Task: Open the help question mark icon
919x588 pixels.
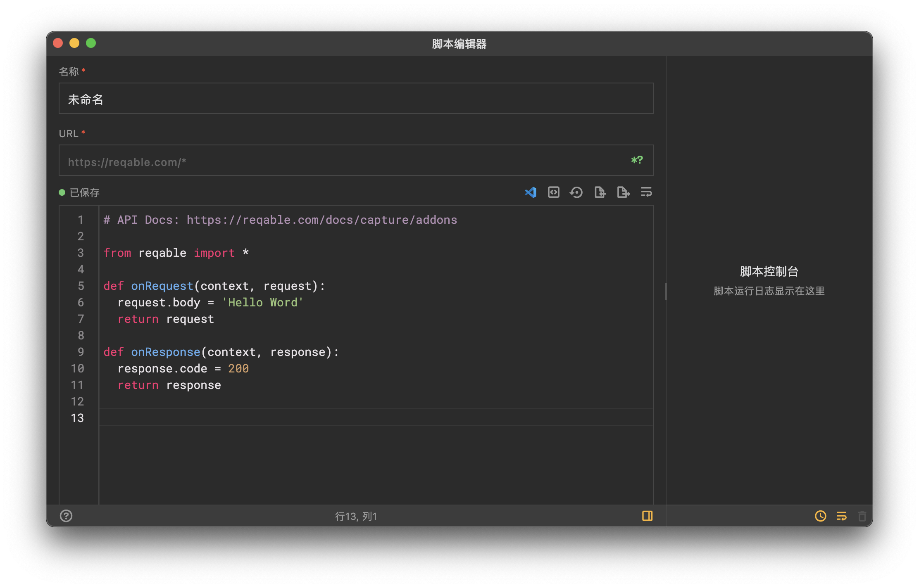Action: [x=66, y=516]
